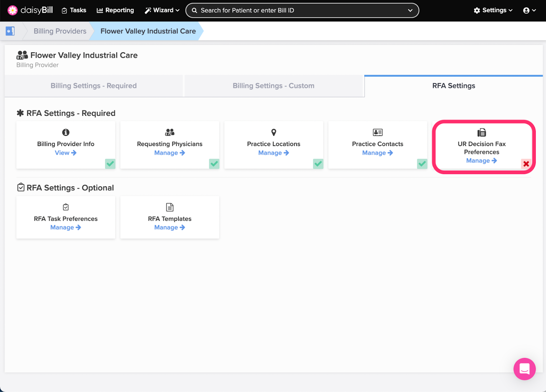Click the billing provider people icon in header
546x392 pixels.
(x=22, y=55)
